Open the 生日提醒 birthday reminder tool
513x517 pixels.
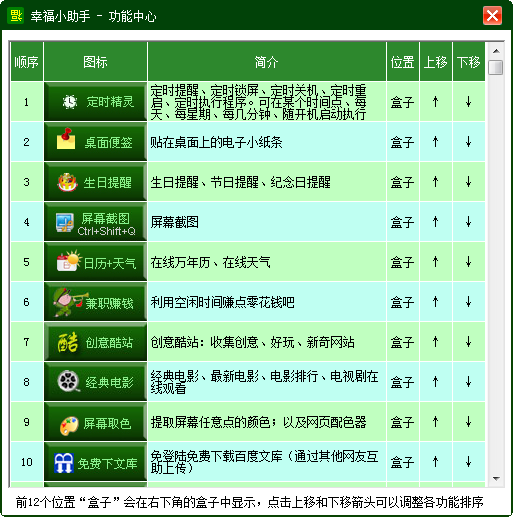click(x=95, y=182)
